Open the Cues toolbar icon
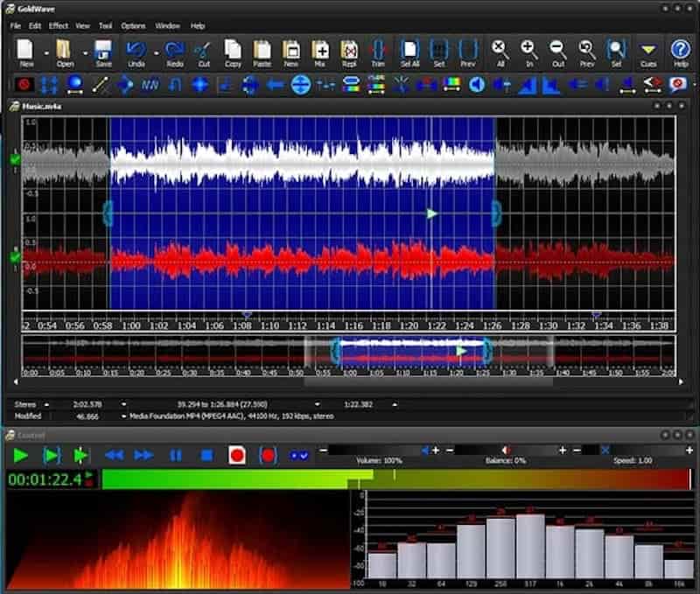This screenshot has width=700, height=594. (648, 52)
